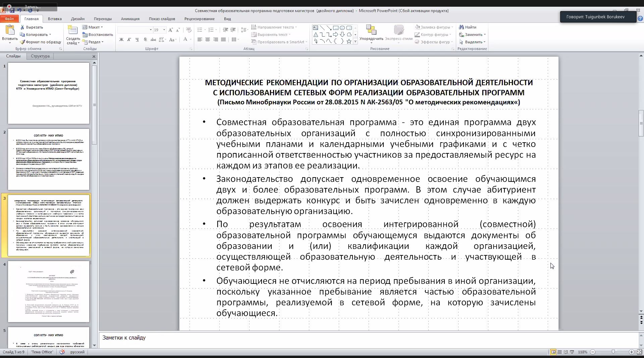Open line spacing dropdown
This screenshot has width=644, height=358.
(244, 30)
